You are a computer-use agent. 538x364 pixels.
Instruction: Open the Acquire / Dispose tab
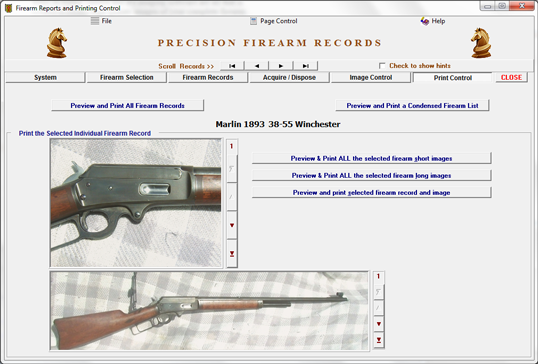[x=289, y=78]
